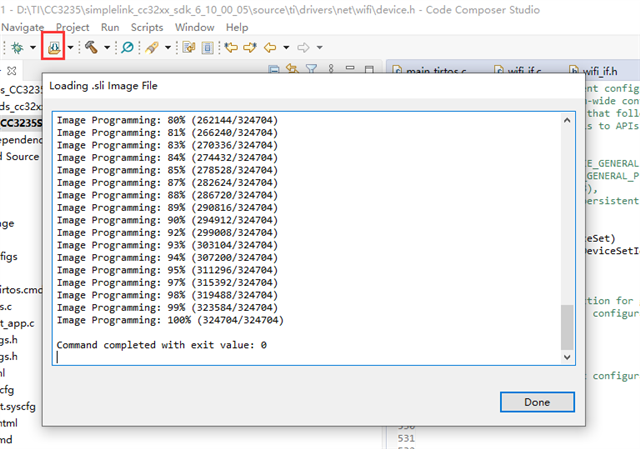
Task: Close the Project Explorer view tab
Action: (12, 71)
